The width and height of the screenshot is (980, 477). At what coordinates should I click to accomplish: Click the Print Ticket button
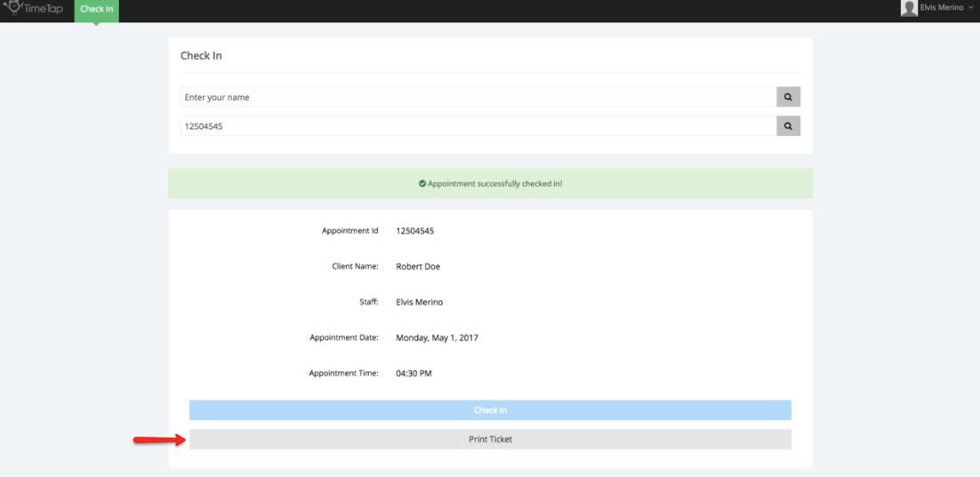coord(490,440)
